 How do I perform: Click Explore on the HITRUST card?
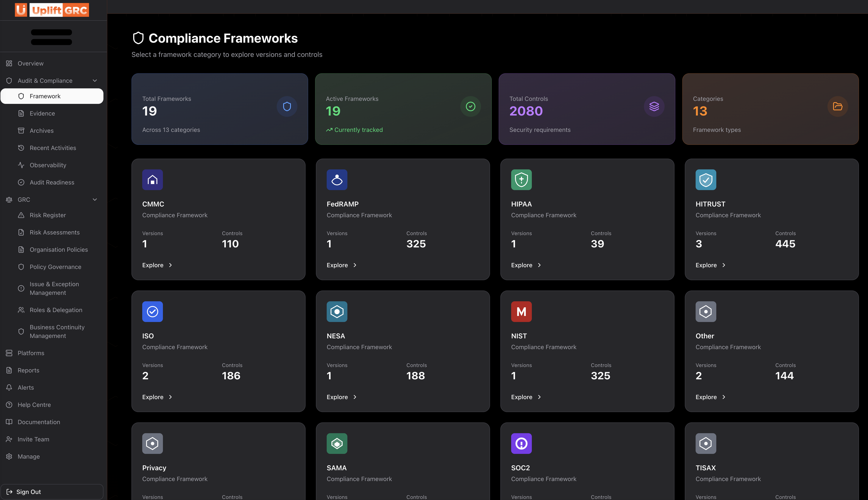(x=710, y=265)
